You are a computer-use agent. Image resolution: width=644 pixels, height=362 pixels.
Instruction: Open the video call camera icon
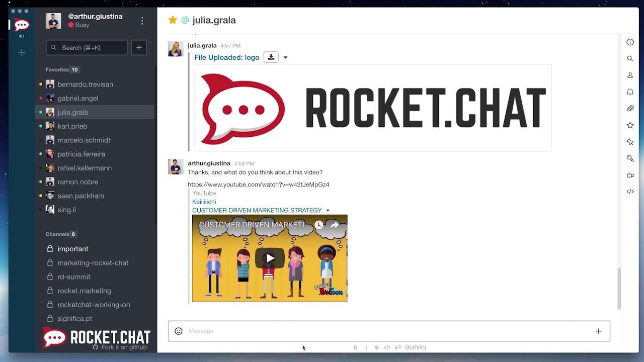point(630,175)
